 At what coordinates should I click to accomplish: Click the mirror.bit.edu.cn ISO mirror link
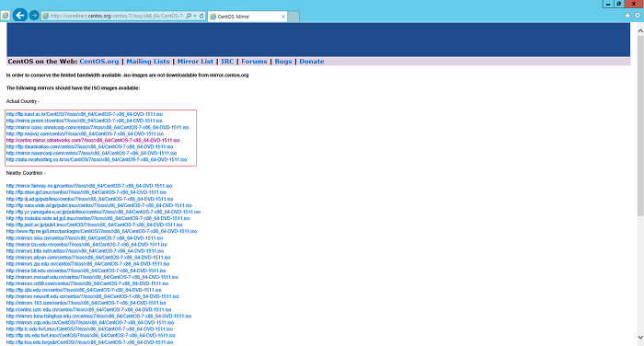[x=86, y=271]
